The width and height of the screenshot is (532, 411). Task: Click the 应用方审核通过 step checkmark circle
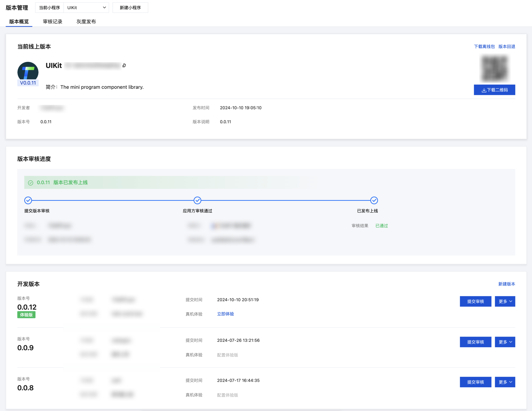(197, 200)
